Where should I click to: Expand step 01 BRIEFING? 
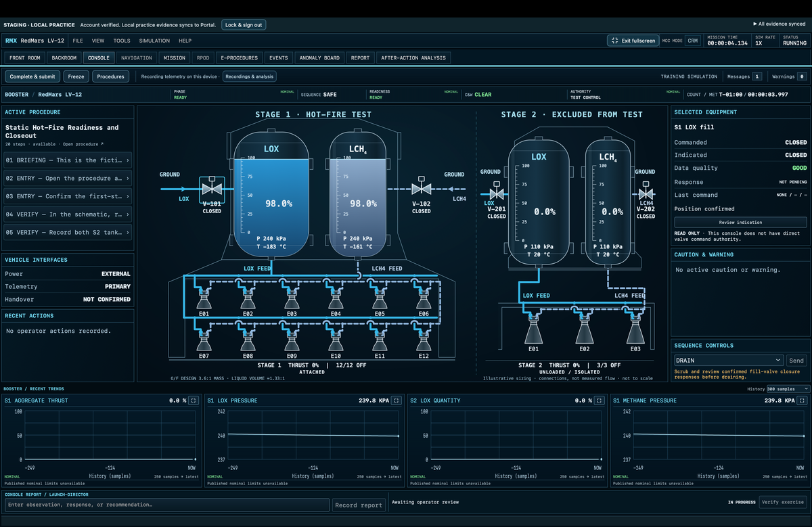pyautogui.click(x=68, y=160)
